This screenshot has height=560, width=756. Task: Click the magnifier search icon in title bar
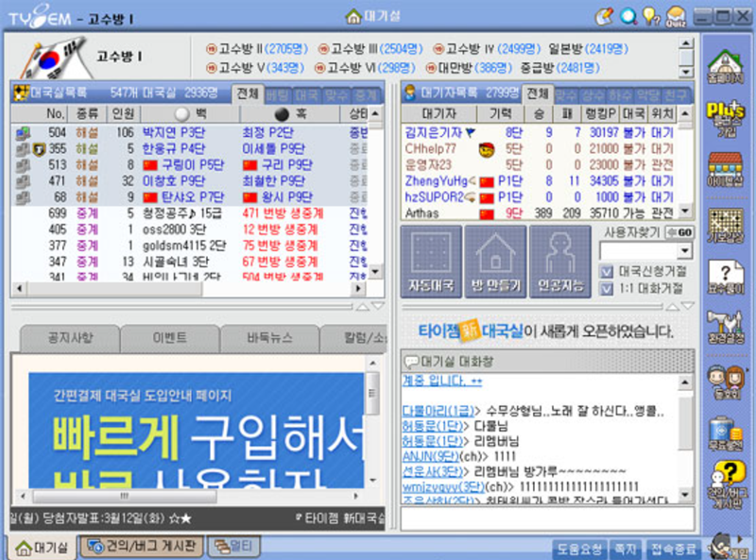(x=627, y=17)
